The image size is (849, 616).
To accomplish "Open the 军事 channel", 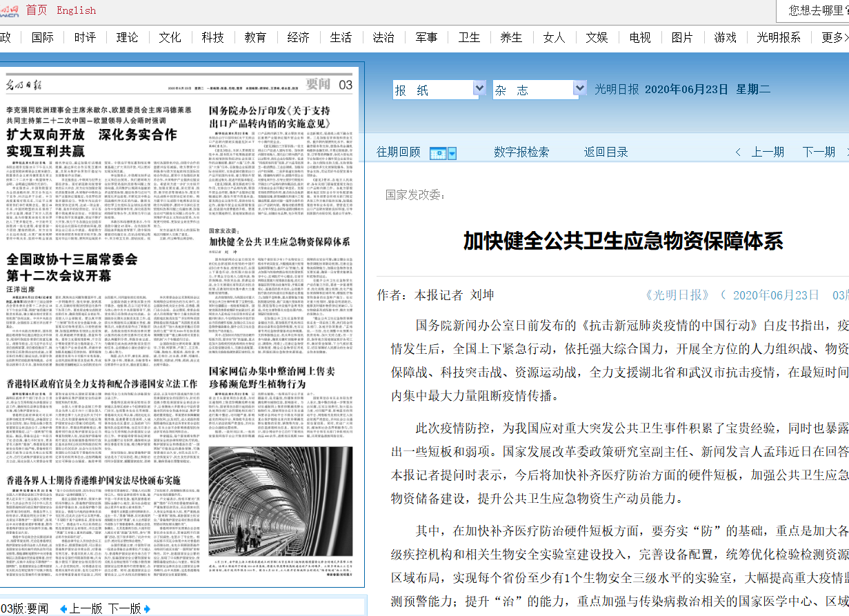I will click(x=426, y=37).
